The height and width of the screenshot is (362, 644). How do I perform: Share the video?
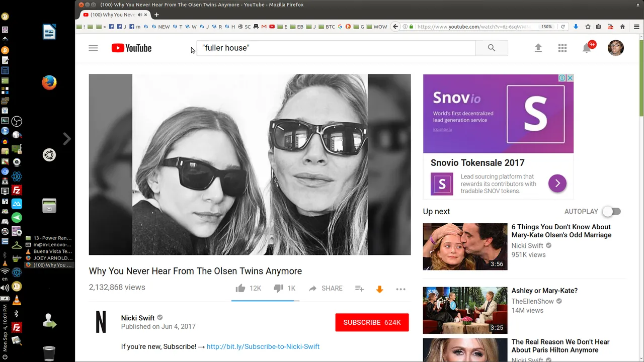(x=326, y=288)
